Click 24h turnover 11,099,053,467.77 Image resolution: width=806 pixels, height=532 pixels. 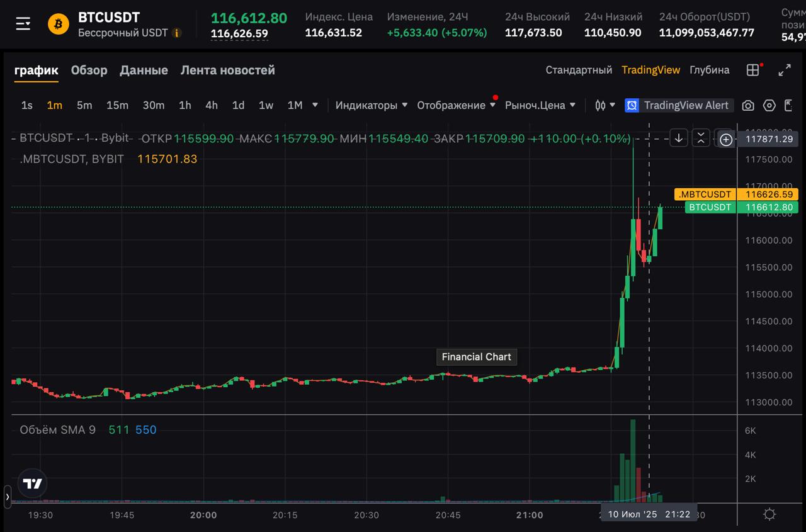pyautogui.click(x=707, y=33)
